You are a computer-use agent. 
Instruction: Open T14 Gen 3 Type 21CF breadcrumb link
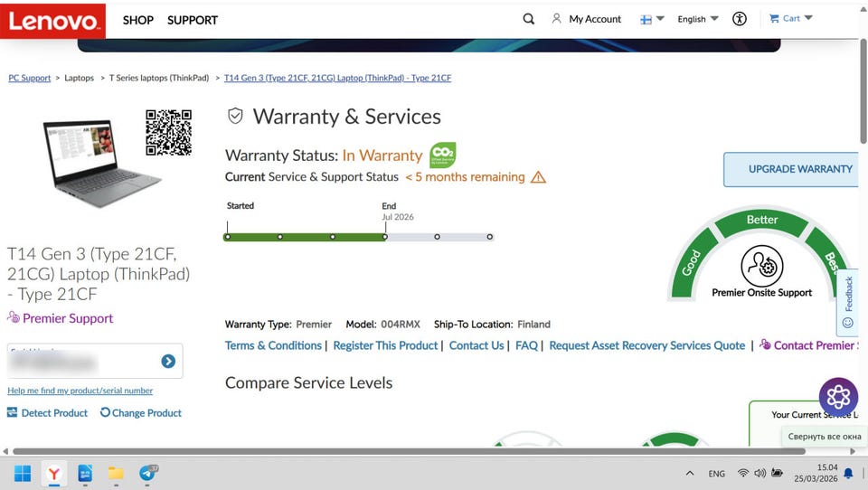tap(337, 78)
